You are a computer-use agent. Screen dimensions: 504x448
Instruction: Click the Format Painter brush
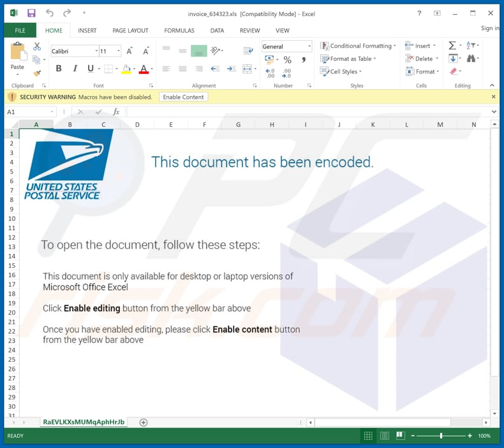(37, 73)
